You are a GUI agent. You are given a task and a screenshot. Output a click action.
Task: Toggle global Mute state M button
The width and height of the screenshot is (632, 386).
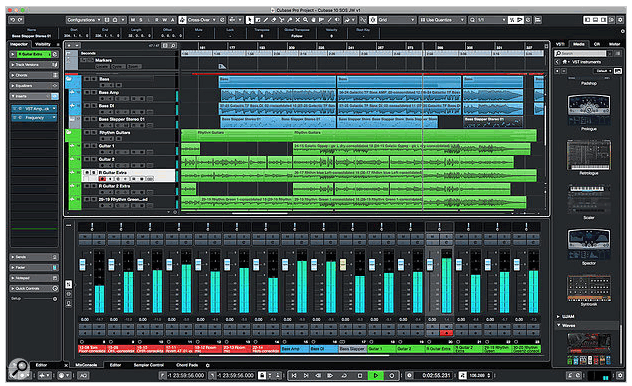click(133, 19)
